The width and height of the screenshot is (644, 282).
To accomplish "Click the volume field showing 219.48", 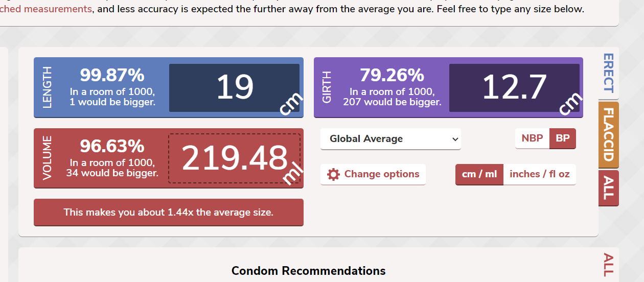I will point(234,158).
